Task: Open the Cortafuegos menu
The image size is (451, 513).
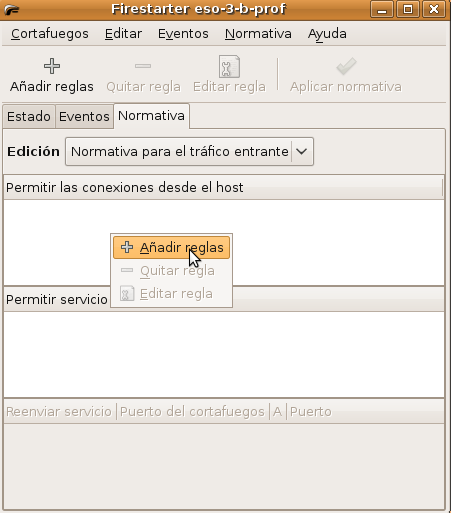Action: (x=50, y=34)
